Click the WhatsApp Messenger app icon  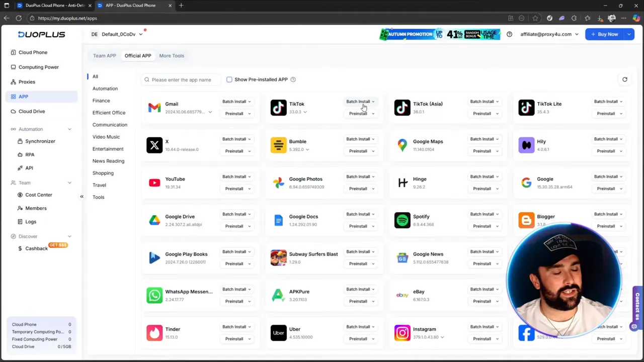(154, 295)
